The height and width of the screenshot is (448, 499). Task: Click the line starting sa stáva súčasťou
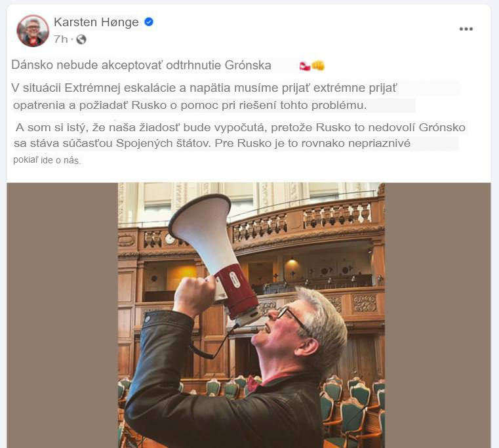pyautogui.click(x=212, y=143)
